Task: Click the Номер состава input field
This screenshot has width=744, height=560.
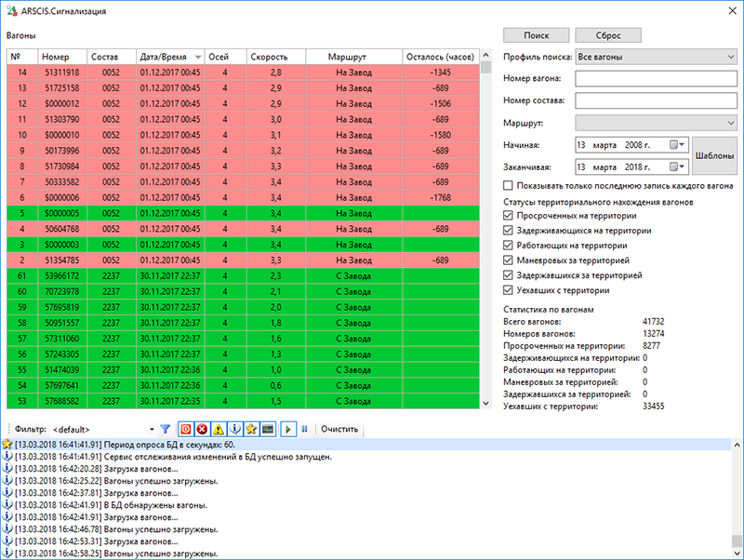Action: 657,100
